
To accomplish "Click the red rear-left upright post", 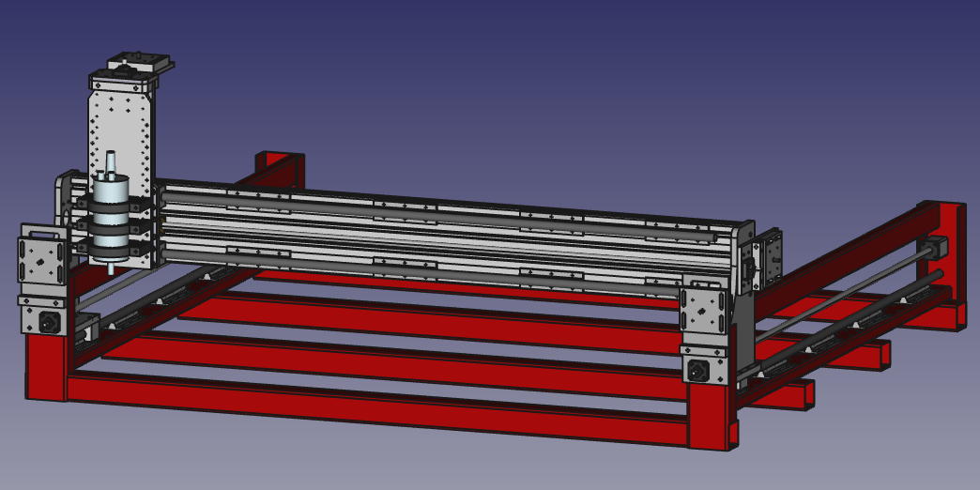I will (x=279, y=169).
